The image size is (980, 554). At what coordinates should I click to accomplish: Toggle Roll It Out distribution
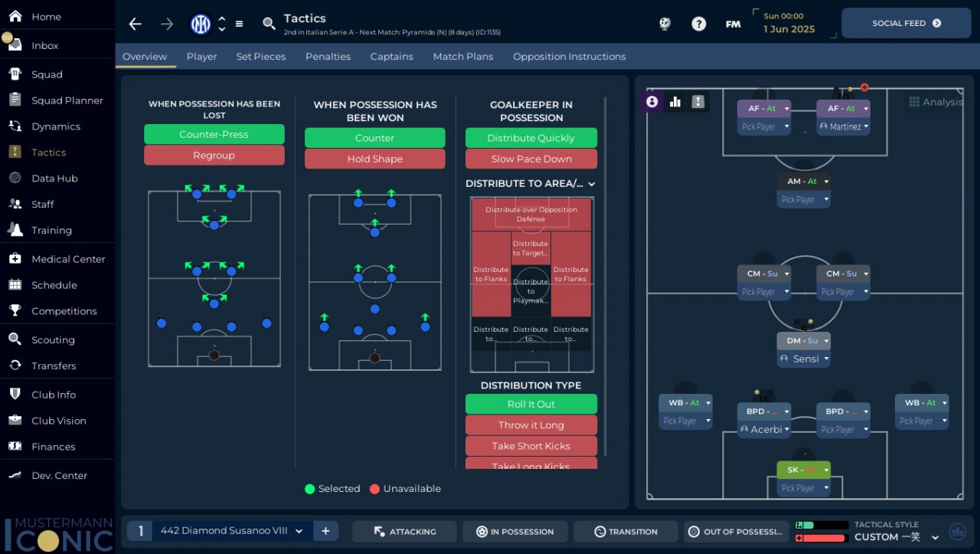[531, 404]
